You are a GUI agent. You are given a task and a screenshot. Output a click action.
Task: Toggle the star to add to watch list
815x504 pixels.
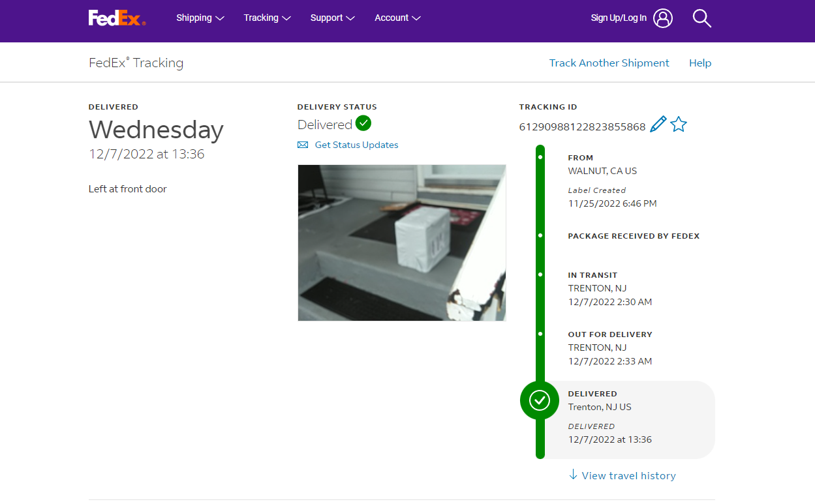pyautogui.click(x=679, y=124)
